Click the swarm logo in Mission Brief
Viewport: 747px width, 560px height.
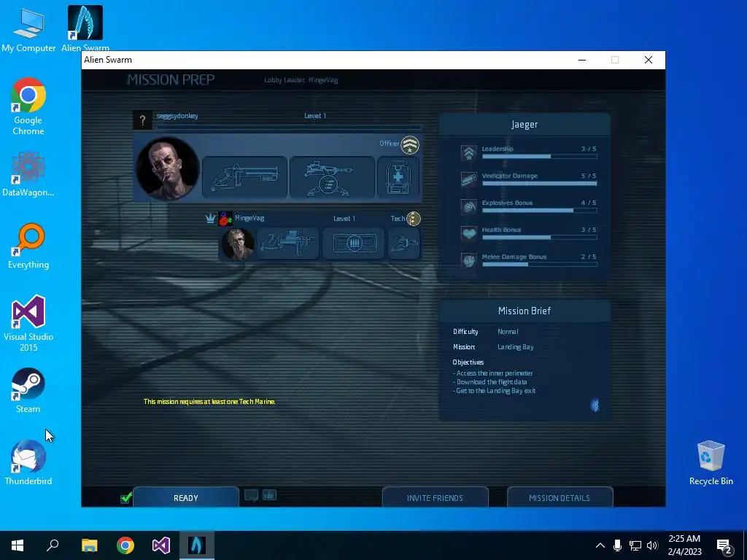coord(595,405)
